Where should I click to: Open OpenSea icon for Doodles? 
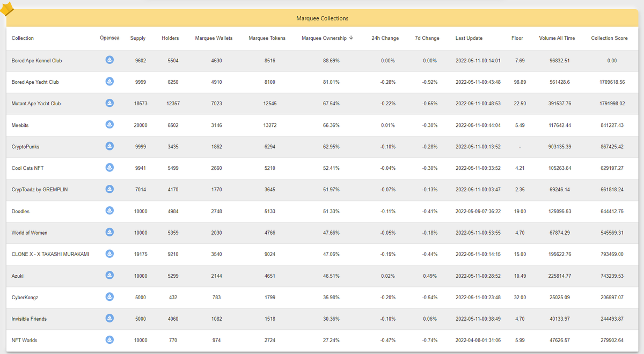coord(109,210)
